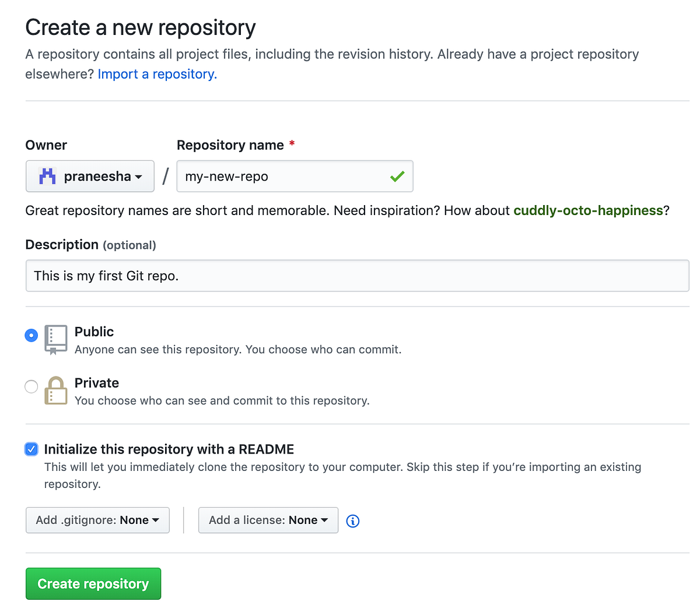Click the Public repository book icon
This screenshot has width=700, height=612.
(55, 339)
